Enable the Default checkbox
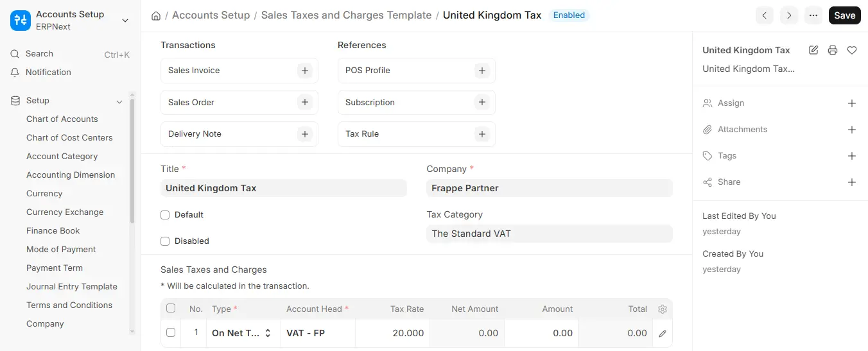The width and height of the screenshot is (868, 351). tap(165, 215)
